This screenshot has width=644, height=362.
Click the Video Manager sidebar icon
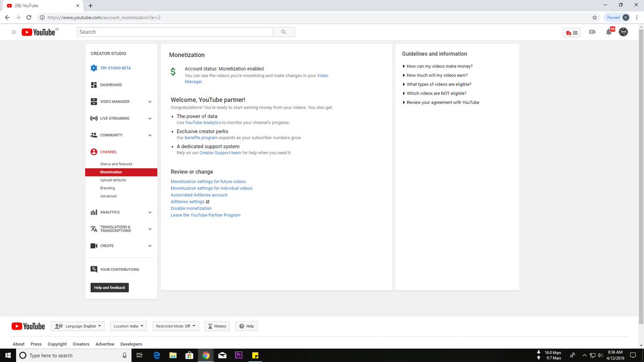(94, 101)
